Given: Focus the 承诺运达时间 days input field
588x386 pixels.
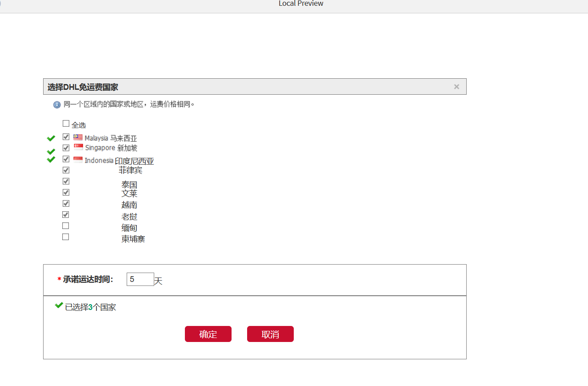Looking at the screenshot, I should [140, 279].
